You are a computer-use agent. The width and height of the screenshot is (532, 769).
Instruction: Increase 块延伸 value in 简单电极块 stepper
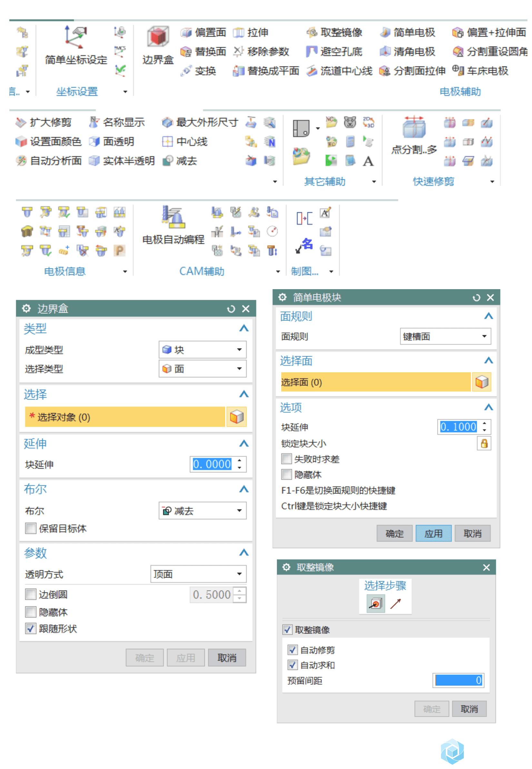[x=484, y=423]
